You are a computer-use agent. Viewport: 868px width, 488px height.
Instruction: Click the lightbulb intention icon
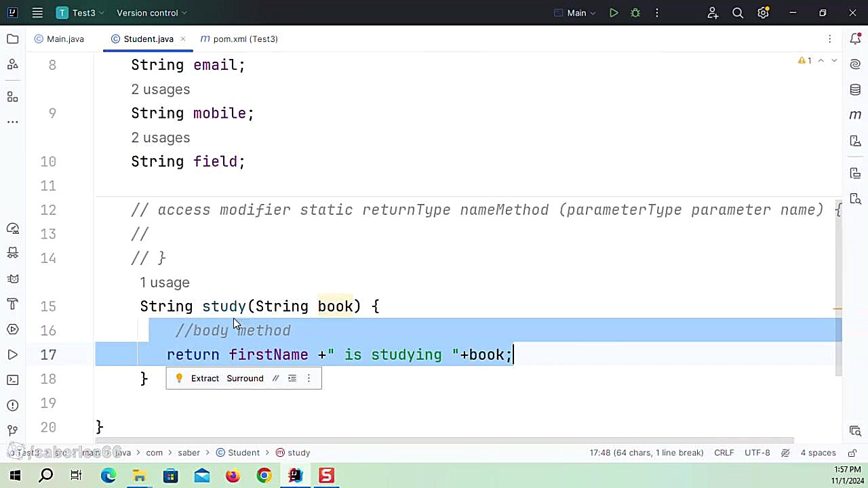(179, 378)
